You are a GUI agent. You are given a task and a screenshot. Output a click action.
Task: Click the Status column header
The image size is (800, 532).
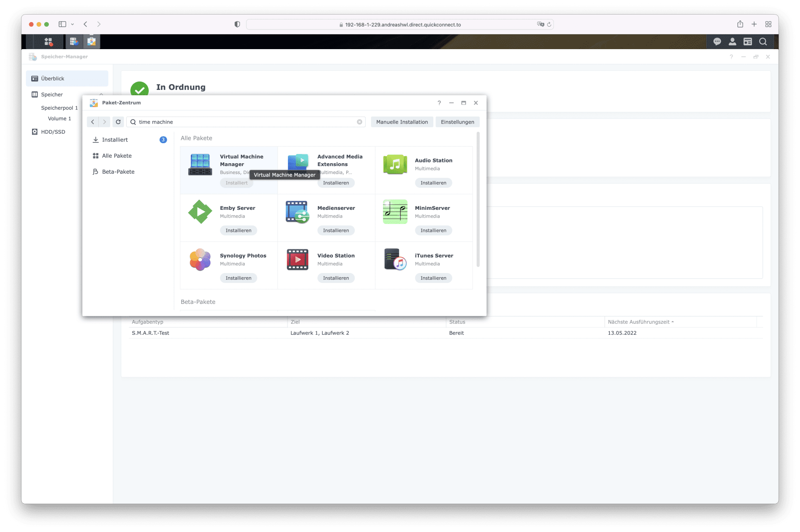tap(525, 322)
